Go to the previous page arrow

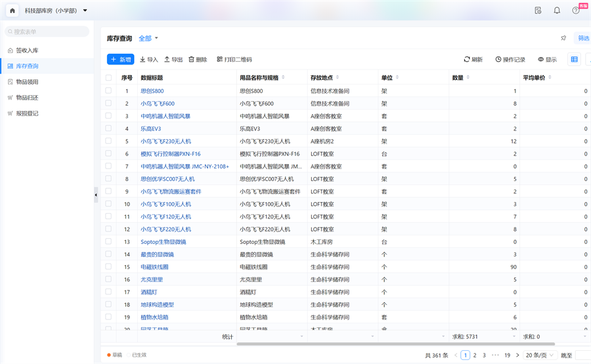[456, 355]
